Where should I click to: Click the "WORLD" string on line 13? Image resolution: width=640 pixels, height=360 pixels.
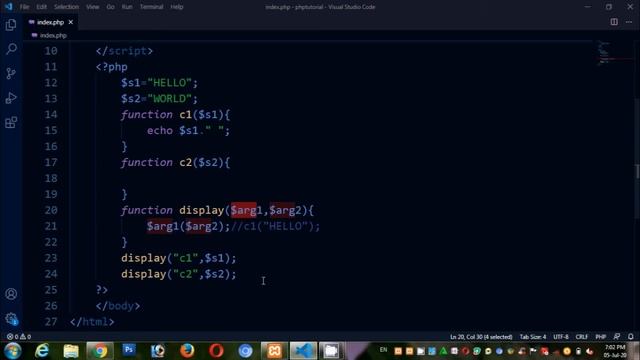click(169, 99)
